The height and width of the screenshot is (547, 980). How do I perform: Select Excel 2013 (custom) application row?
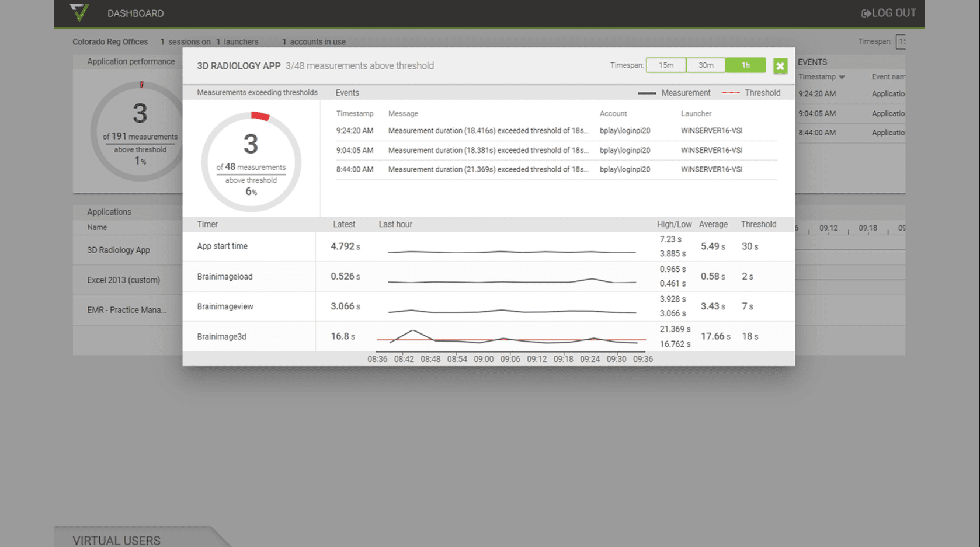[123, 280]
